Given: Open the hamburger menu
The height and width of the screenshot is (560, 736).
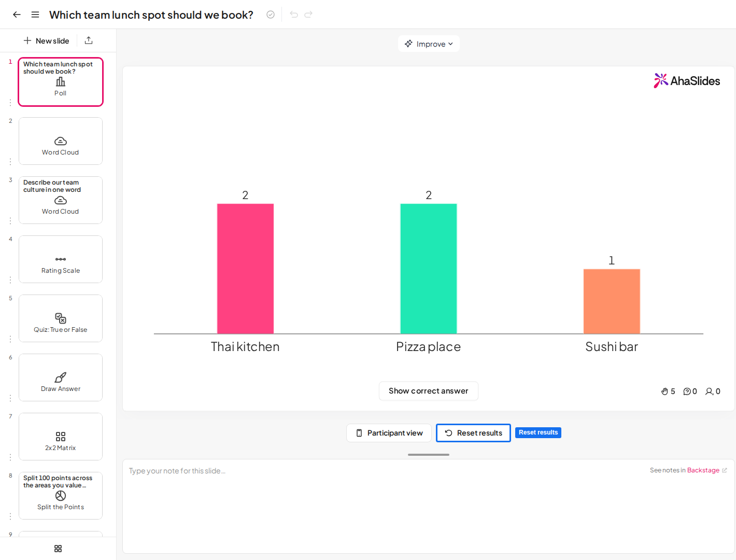Looking at the screenshot, I should [x=35, y=15].
